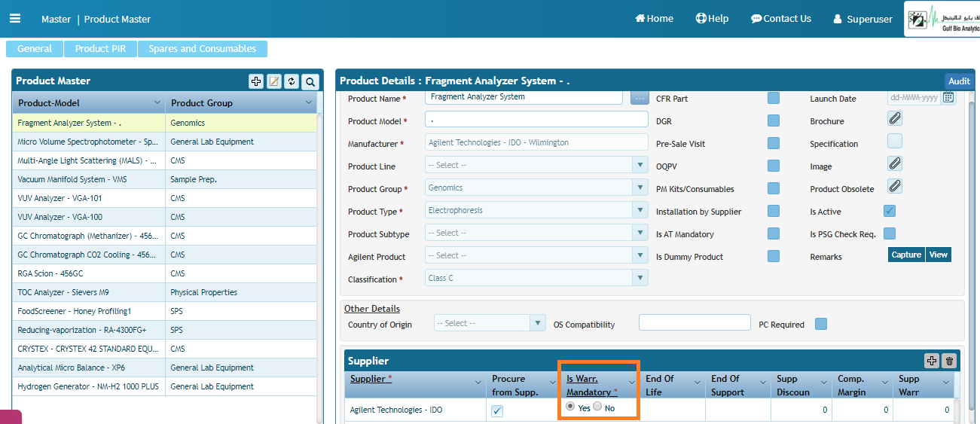This screenshot has height=424, width=980.
Task: Click the OS Compatibility input field
Action: click(695, 323)
